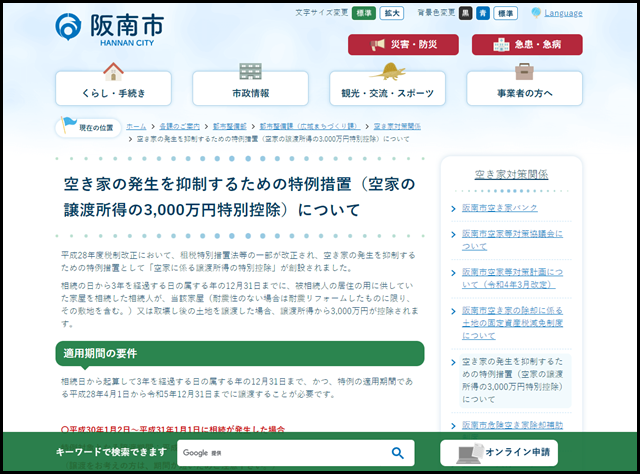Open 阪南市空き家の除却に係る土地の固定資産税減免制度 link

coord(512,323)
